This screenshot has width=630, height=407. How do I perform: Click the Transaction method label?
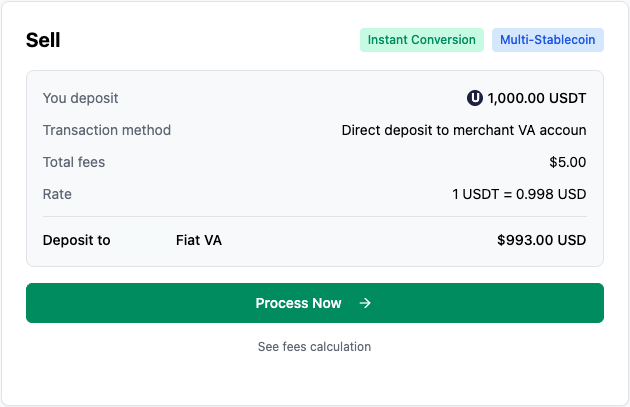tap(107, 130)
